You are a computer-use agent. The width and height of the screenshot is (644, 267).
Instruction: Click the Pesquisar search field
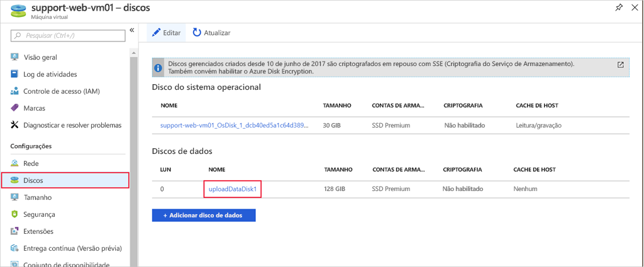[x=68, y=35]
